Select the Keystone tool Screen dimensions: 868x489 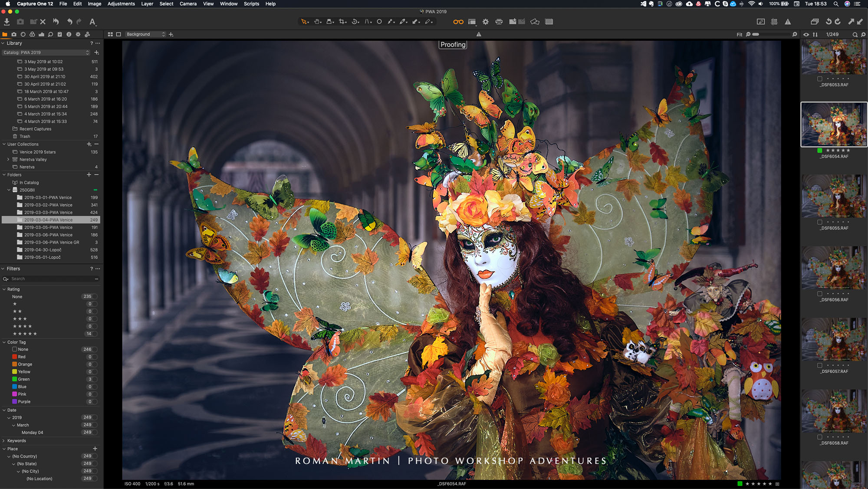[368, 21]
